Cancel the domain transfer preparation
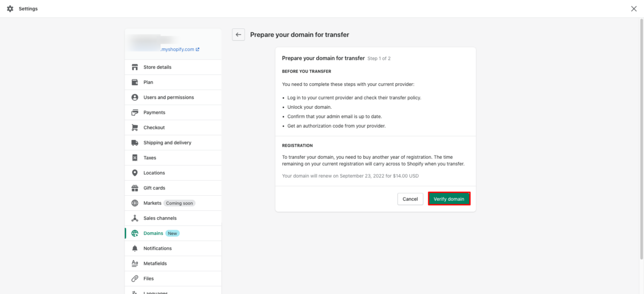This screenshot has height=294, width=644. [410, 199]
